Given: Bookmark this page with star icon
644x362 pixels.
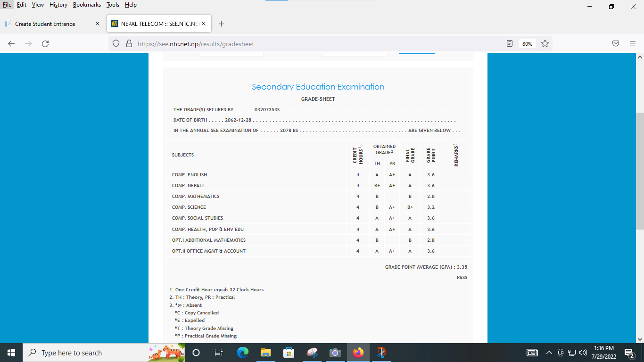Looking at the screenshot, I should [545, 44].
